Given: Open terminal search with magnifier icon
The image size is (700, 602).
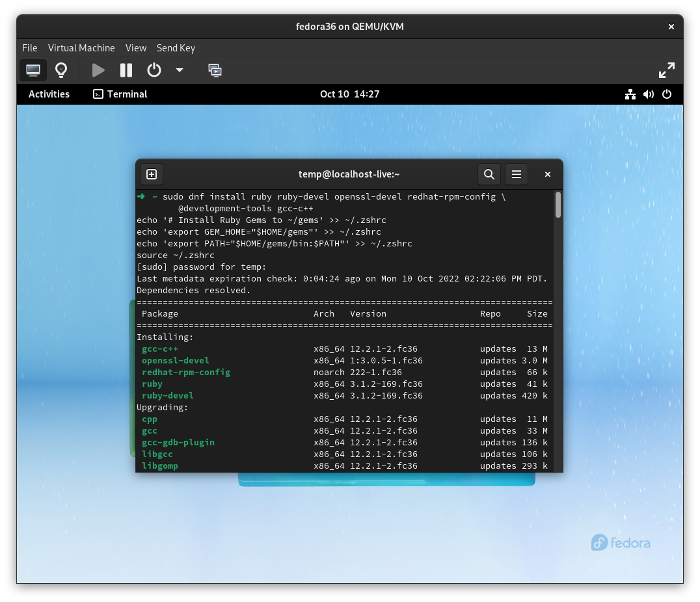Looking at the screenshot, I should [x=489, y=174].
